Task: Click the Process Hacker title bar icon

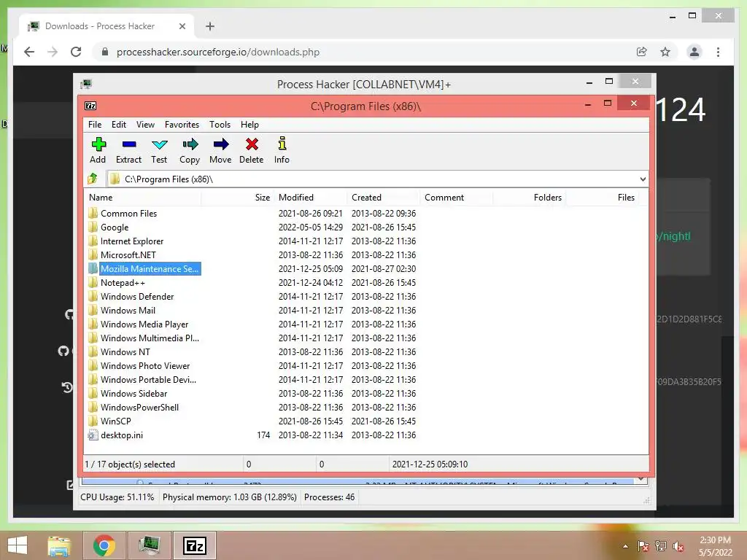Action: pos(86,85)
